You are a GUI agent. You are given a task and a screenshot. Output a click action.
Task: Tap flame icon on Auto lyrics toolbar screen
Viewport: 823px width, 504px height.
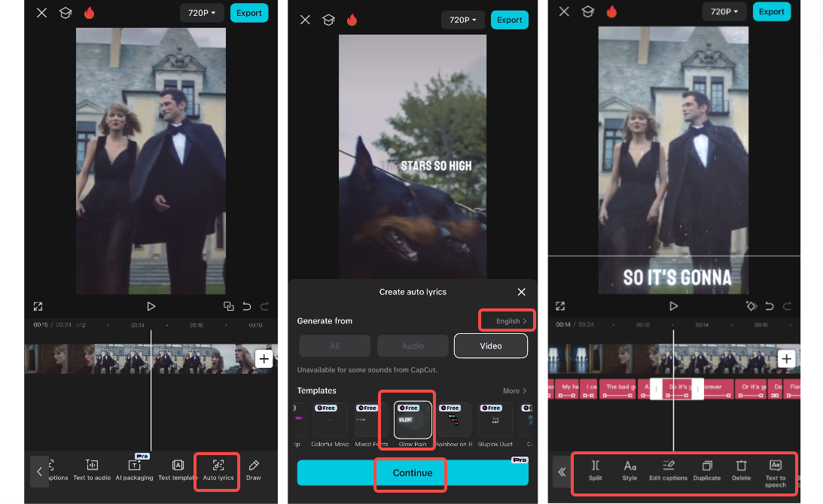click(x=90, y=13)
